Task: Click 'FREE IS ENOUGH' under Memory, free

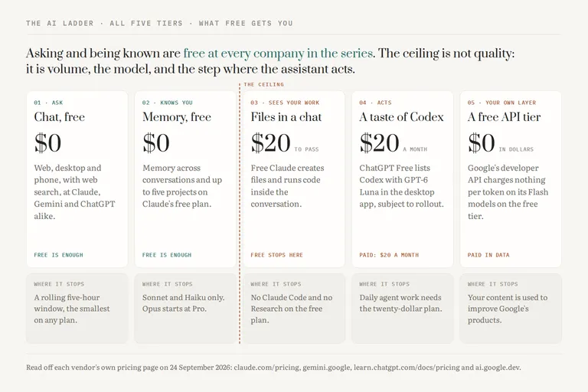Action: coord(167,255)
